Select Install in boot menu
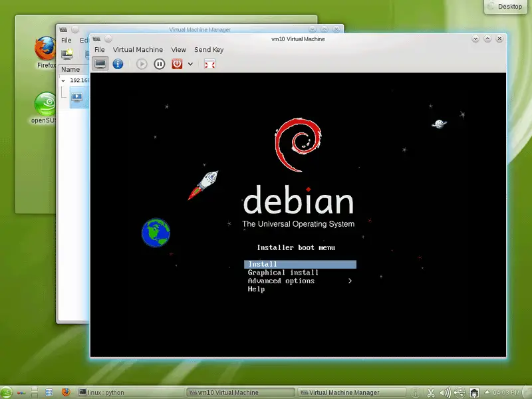Image resolution: width=532 pixels, height=399 pixels. tap(301, 264)
